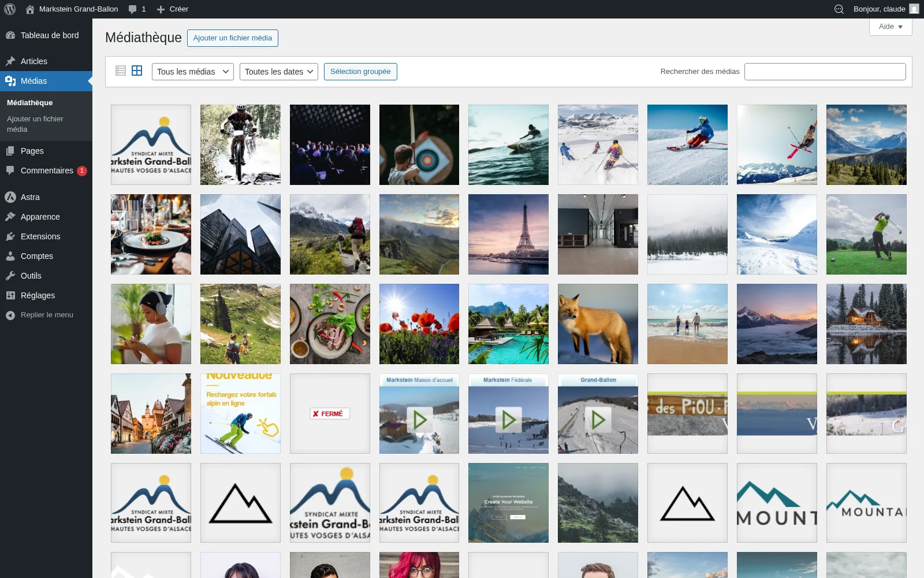
Task: Click the Comptes user icon
Action: click(10, 256)
